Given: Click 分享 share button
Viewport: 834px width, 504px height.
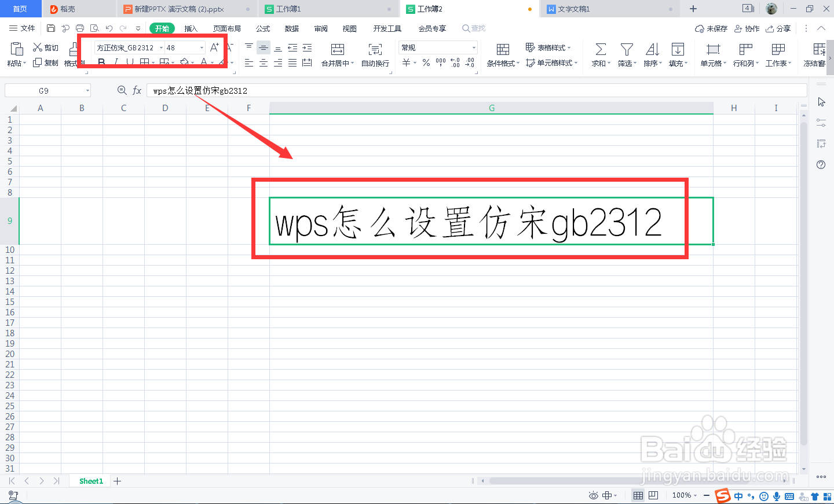Looking at the screenshot, I should pos(778,28).
